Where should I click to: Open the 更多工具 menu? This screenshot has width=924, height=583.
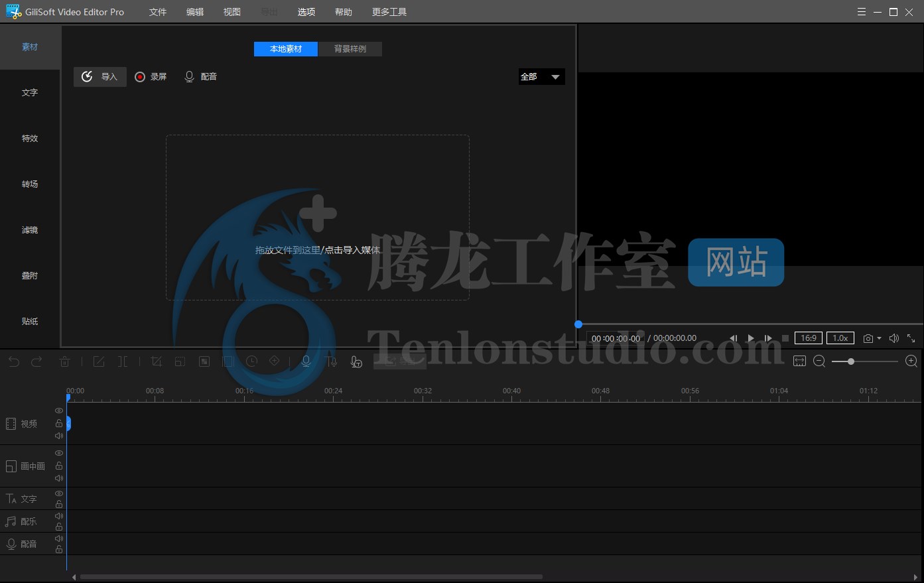click(x=389, y=12)
